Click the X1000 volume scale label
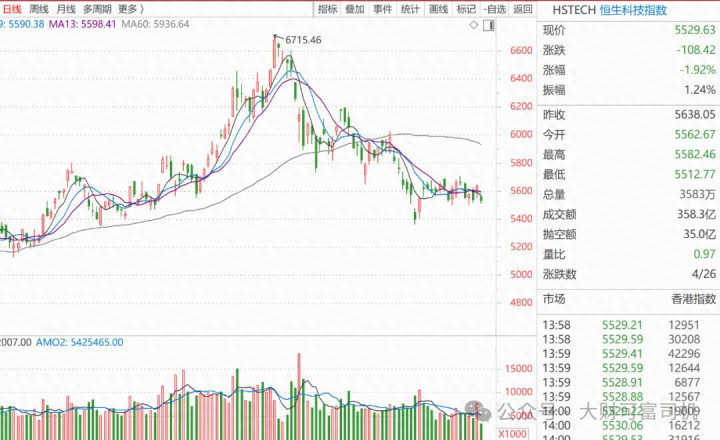Image resolution: width=720 pixels, height=440 pixels. 513,434
